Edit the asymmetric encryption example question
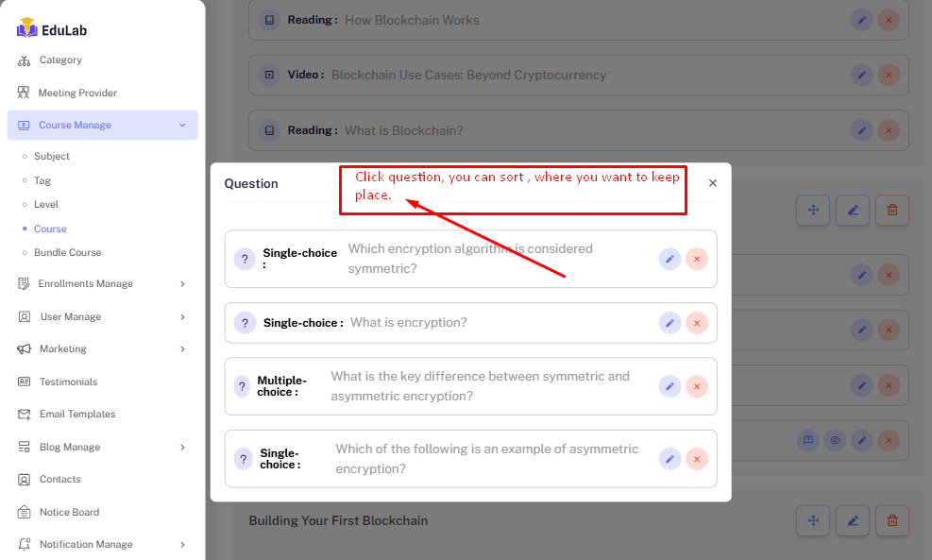The image size is (932, 560). pyautogui.click(x=669, y=459)
